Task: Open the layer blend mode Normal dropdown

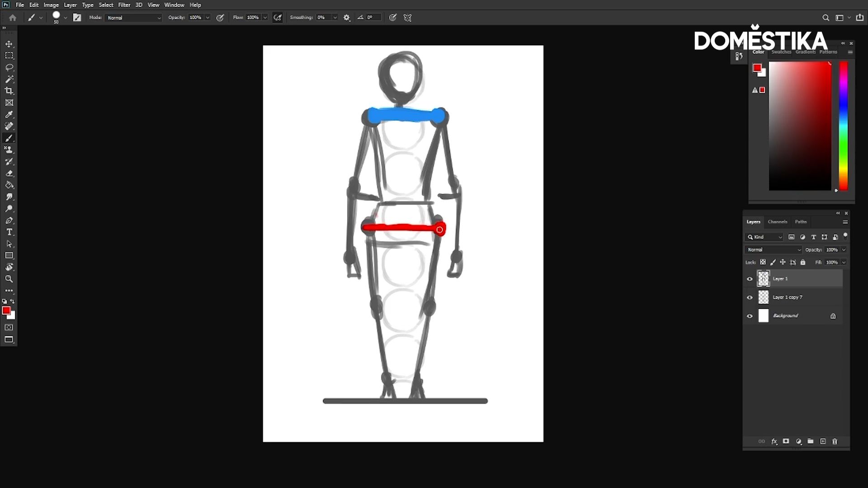Action: 774,249
